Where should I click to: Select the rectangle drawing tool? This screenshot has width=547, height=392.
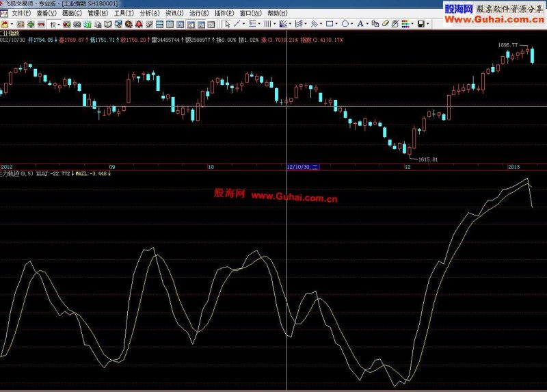[330, 24]
